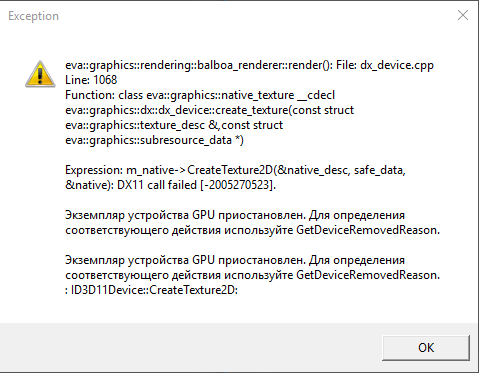This screenshot has width=479, height=373.
Task: Click the yellow warning triangle icon
Action: click(x=40, y=74)
